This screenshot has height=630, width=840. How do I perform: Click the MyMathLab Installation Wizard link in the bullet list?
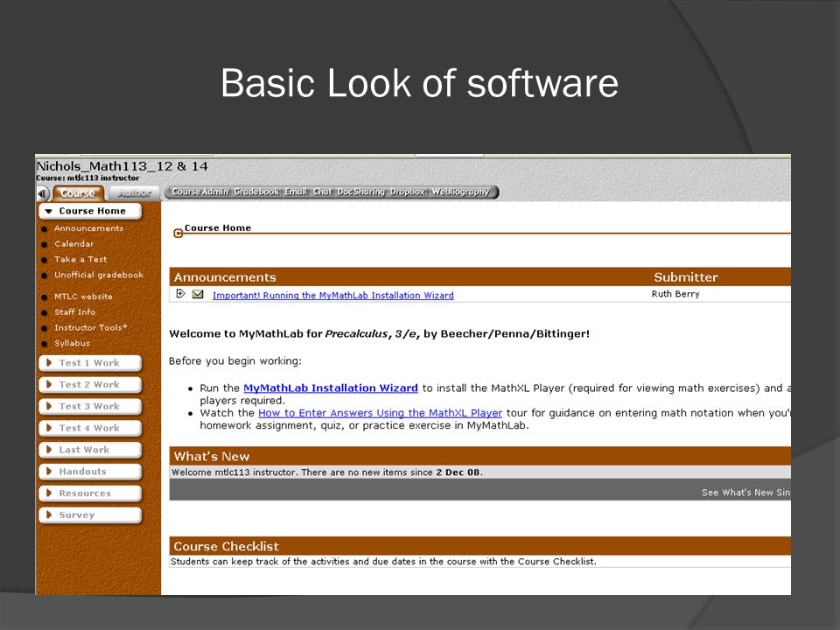331,388
